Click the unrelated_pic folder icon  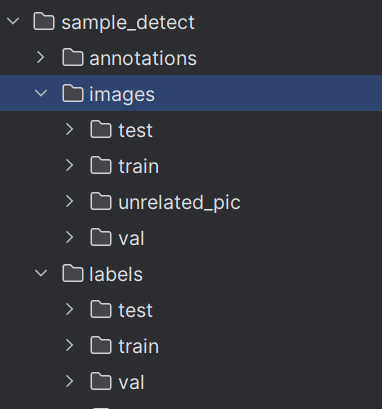click(x=101, y=202)
